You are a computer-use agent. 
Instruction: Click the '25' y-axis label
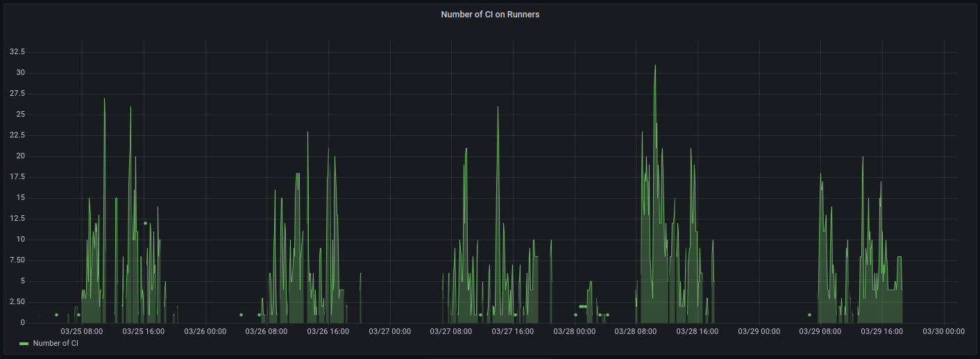tap(21, 115)
